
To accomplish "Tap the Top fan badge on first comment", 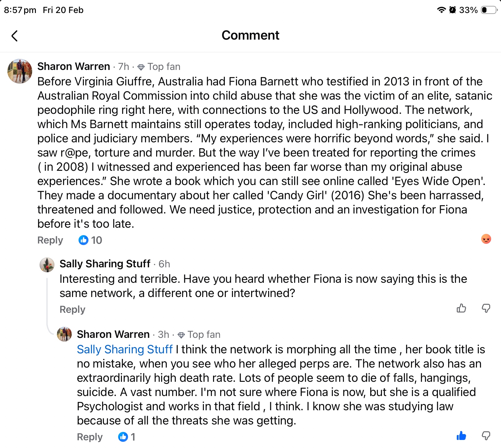I will pos(159,67).
